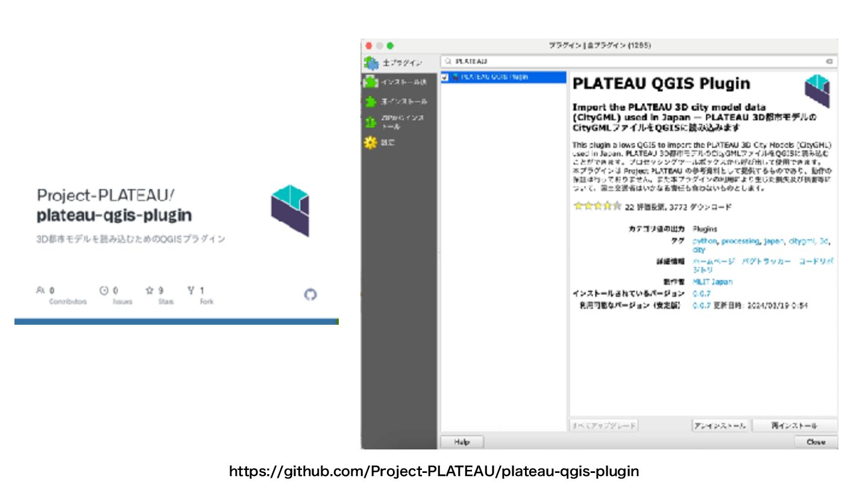Open the citygml tag link
The height and width of the screenshot is (488, 868).
click(x=802, y=241)
